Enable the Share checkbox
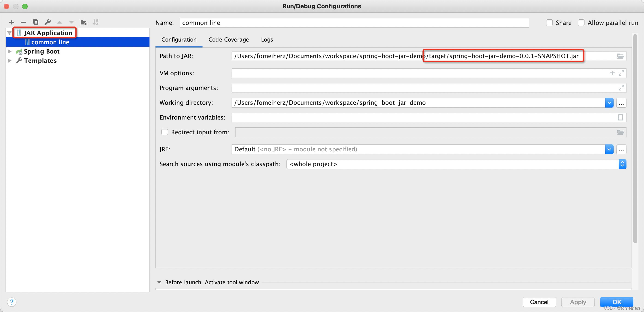Image resolution: width=644 pixels, height=312 pixels. (549, 23)
